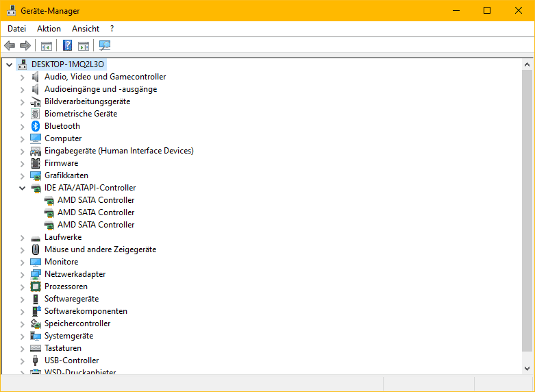The height and width of the screenshot is (392, 535).
Task: Open the Help toolbar icon
Action: pos(68,45)
